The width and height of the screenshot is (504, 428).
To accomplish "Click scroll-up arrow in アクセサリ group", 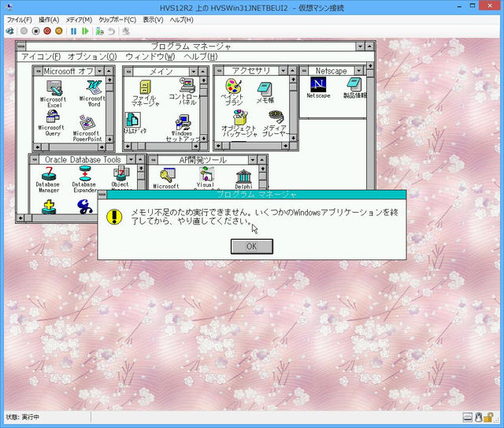I will (x=293, y=79).
